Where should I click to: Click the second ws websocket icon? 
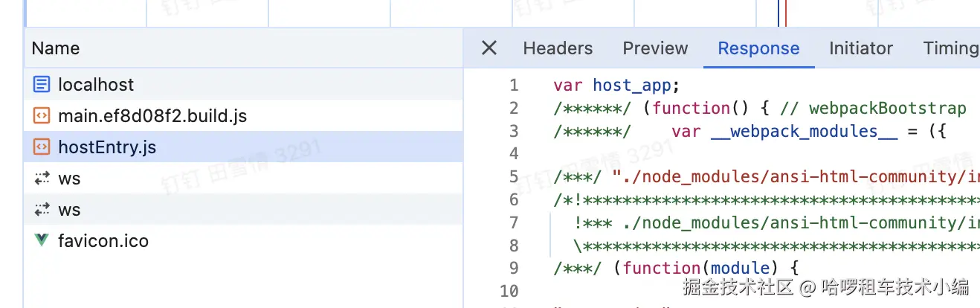pyautogui.click(x=42, y=210)
